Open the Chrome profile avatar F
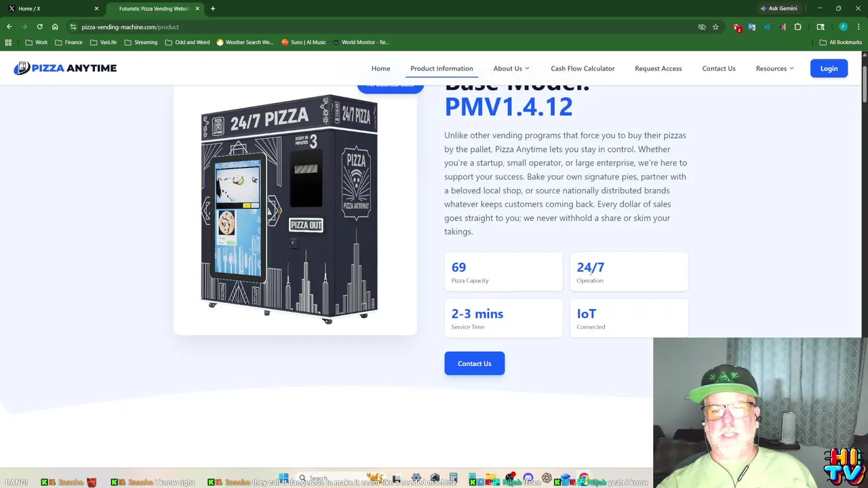Screen dimensions: 868x488 coord(843,27)
